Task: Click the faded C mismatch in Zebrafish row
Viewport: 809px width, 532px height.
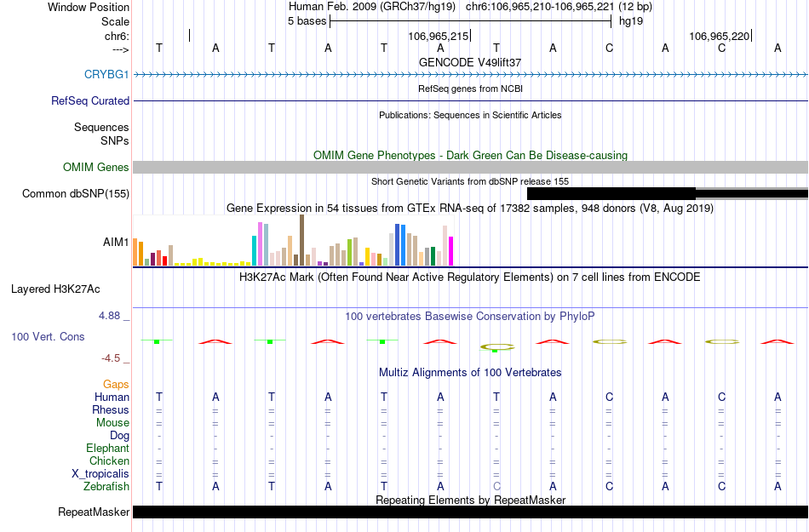Action: 496,486
